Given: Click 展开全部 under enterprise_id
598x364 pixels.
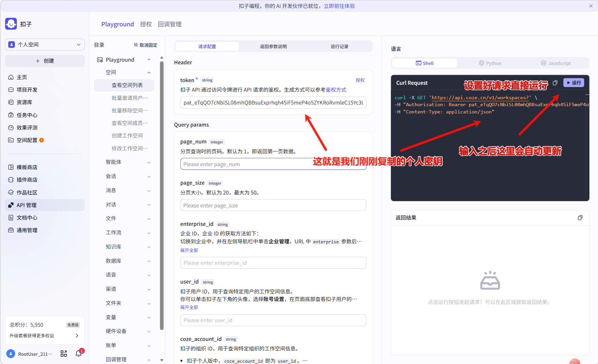Looking at the screenshot, I should (x=189, y=250).
